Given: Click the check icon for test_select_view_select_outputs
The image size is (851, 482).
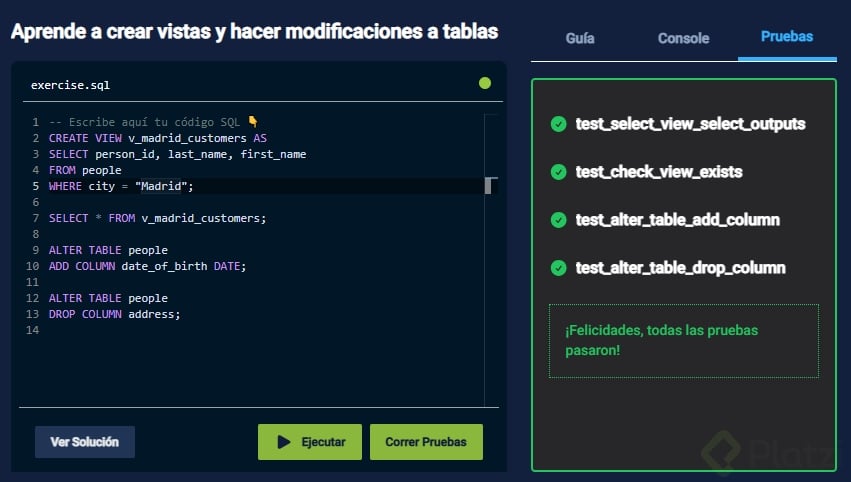Looking at the screenshot, I should (x=558, y=124).
